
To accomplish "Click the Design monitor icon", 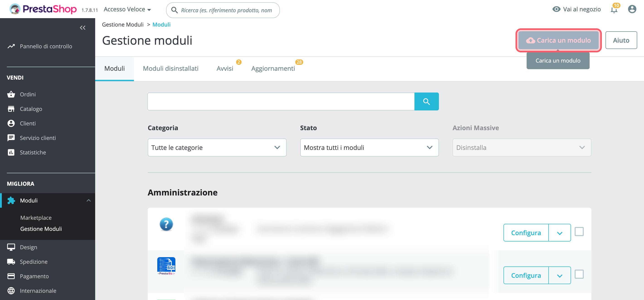I will (x=11, y=247).
